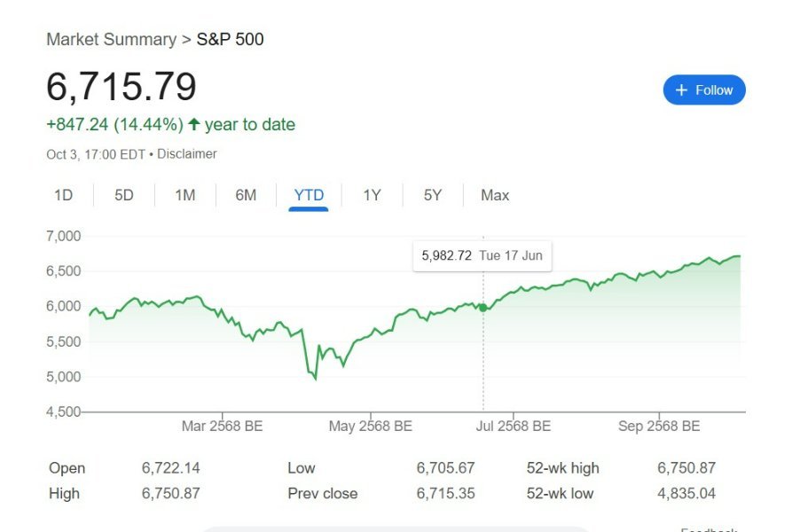Select the 1D time range tab
This screenshot has height=532, width=800.
click(x=63, y=195)
